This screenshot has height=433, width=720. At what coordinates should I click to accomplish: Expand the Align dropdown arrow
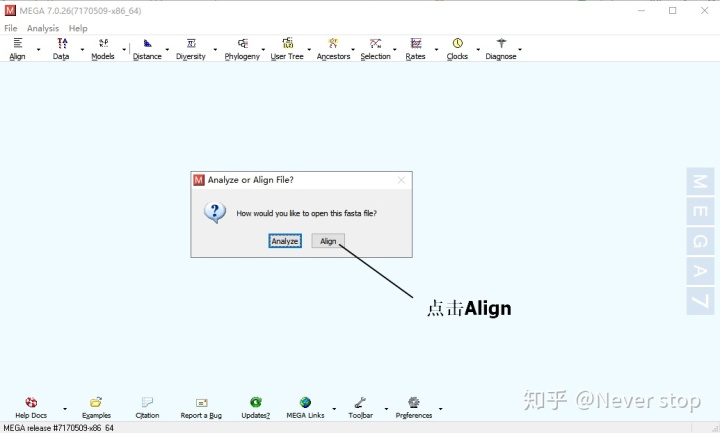pyautogui.click(x=39, y=50)
